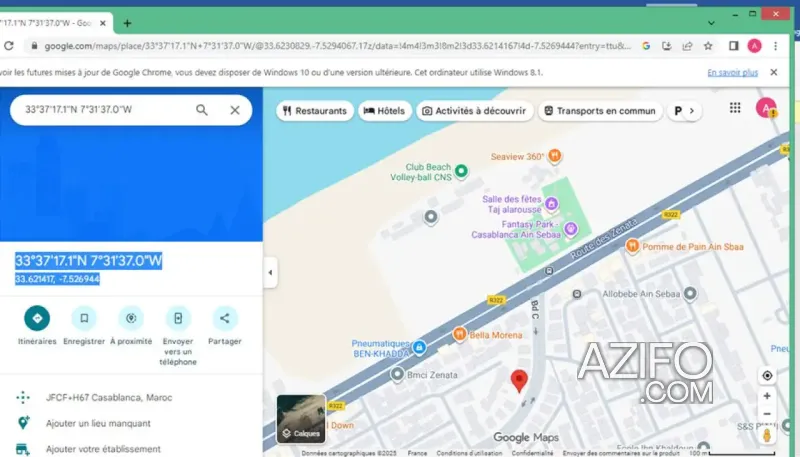The height and width of the screenshot is (457, 800).
Task: Open the Google apps grid
Action: coord(735,108)
